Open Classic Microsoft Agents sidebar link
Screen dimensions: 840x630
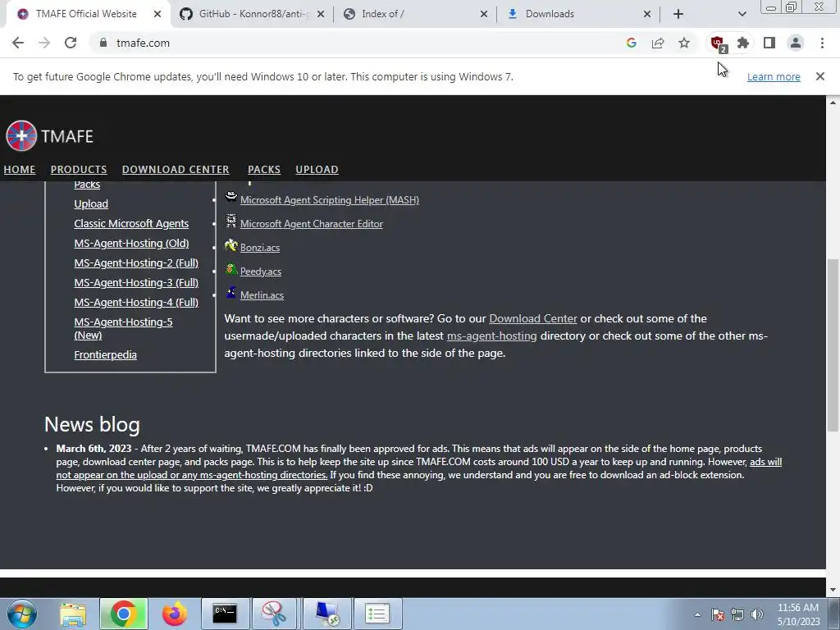[131, 223]
